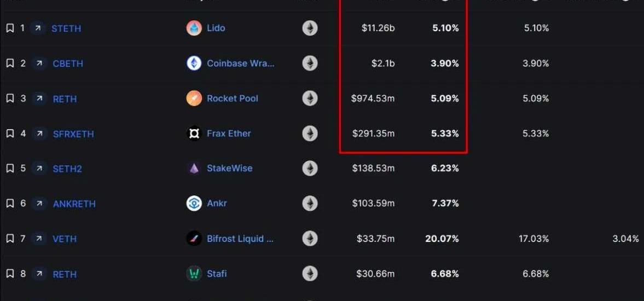Screen dimensions: 644x301
Task: Click Ethereum chain icon in Stafi row
Action: click(310, 274)
